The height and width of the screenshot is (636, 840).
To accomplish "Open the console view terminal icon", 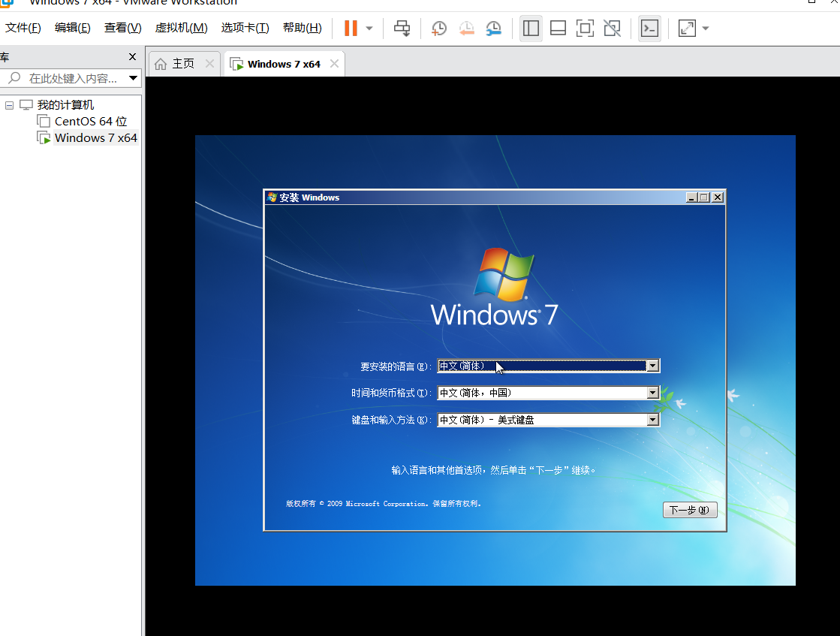I will pos(649,29).
